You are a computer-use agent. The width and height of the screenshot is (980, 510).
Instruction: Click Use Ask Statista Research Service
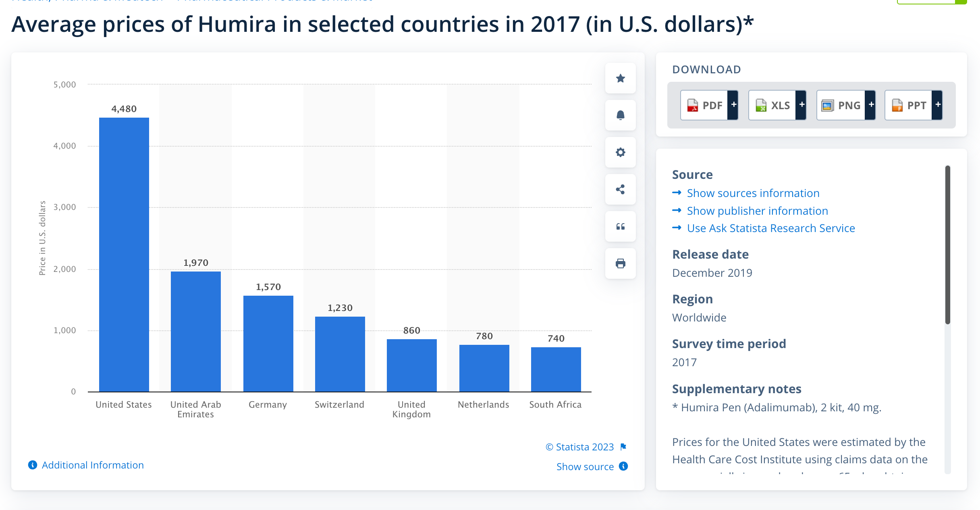[x=770, y=228]
